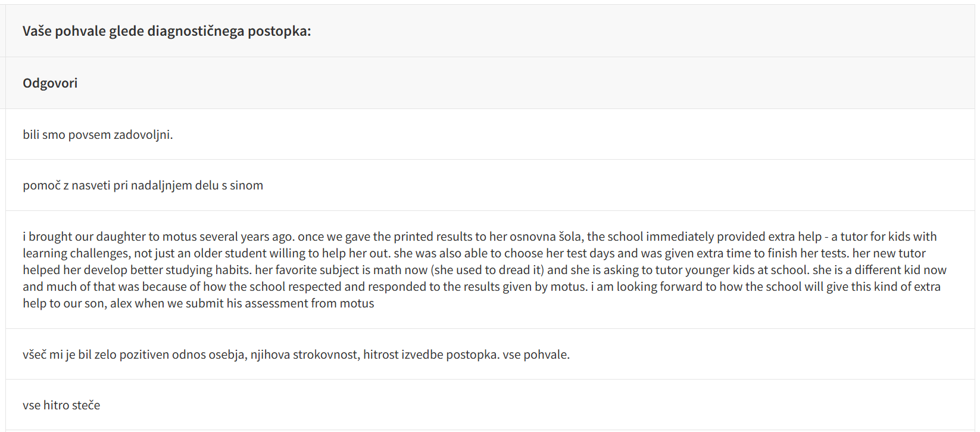Click the heading 'Vaše pohvale glede diagnostičnega postopka'
The image size is (980, 432).
(167, 31)
